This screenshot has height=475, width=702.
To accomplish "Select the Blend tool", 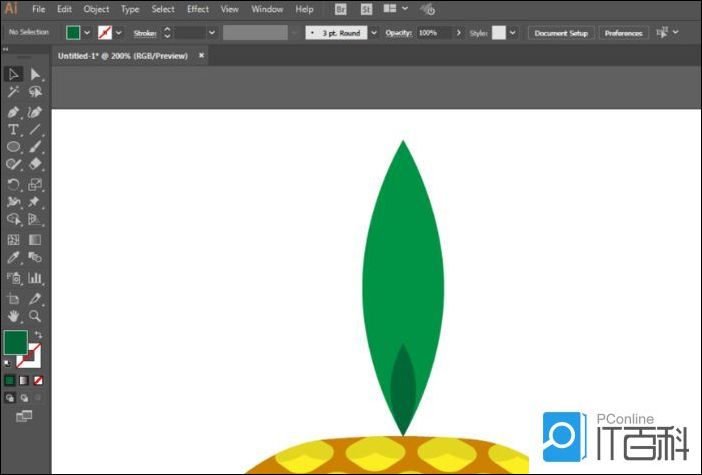I will pos(35,257).
